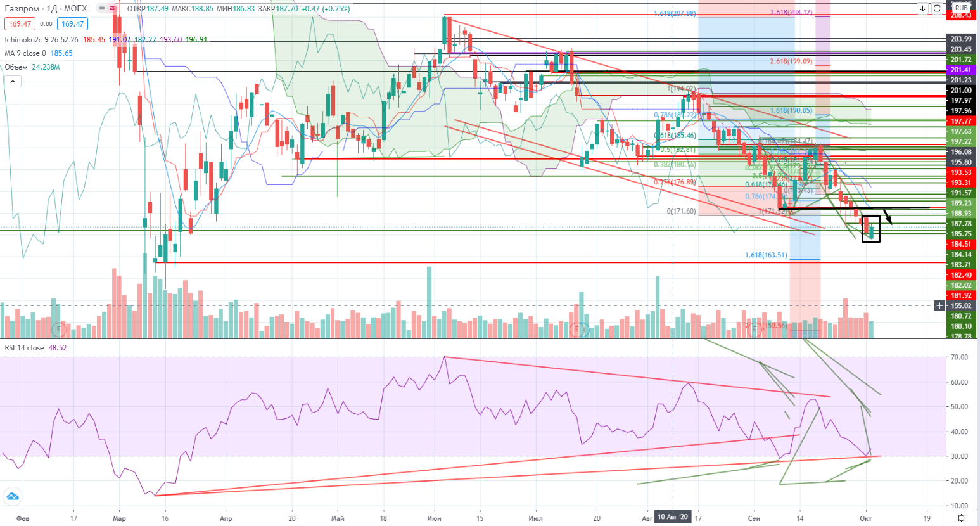Click the 70.00 level on the RSI scale
Viewport: 980px width, 526px height.
[x=960, y=357]
